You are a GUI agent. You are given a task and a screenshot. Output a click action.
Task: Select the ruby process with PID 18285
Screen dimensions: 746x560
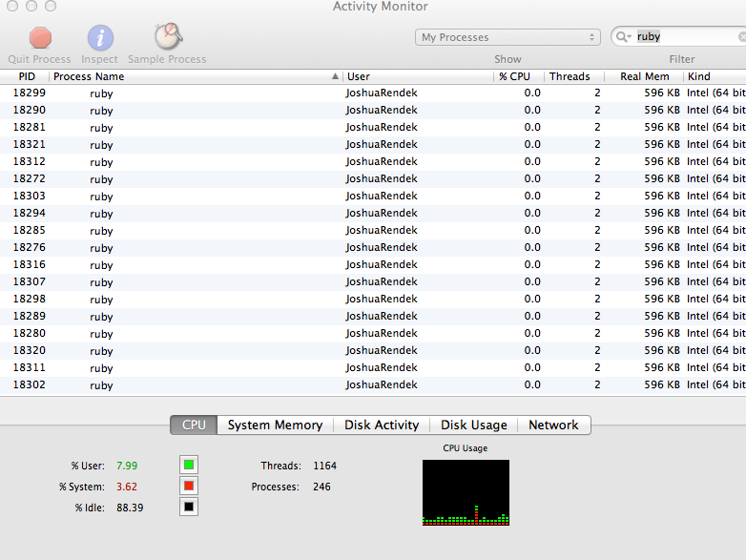point(373,230)
